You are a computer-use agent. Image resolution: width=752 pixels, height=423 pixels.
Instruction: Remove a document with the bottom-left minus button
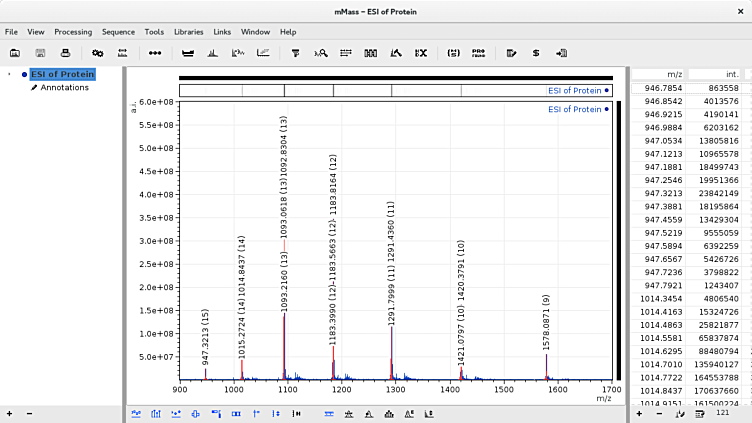tap(29, 413)
